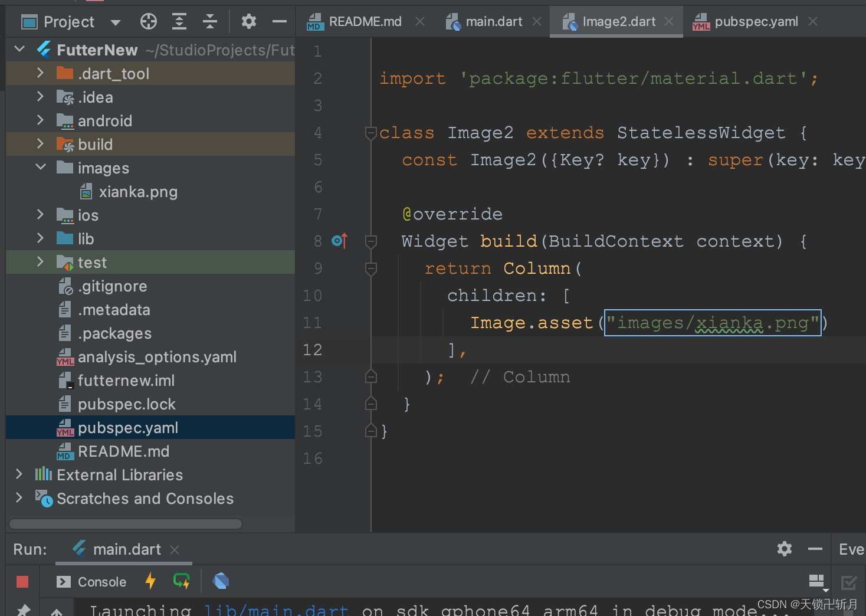The image size is (866, 616).
Task: Expand all nodes in the Project tree
Action: [x=179, y=21]
